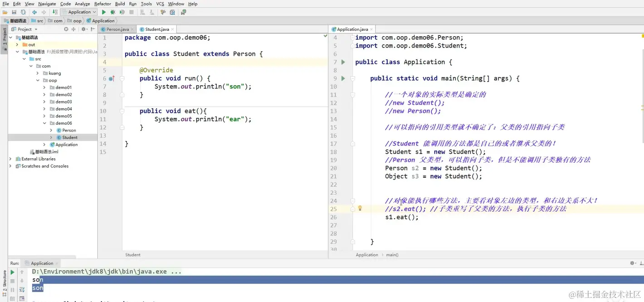Switch to the Student.java tab
Viewport: 644px width, 302px height.
157,29
